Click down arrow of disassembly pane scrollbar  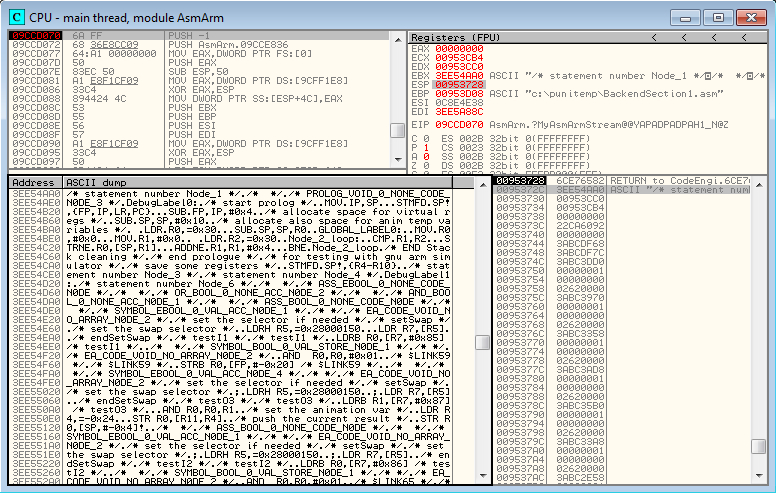tap(397, 160)
